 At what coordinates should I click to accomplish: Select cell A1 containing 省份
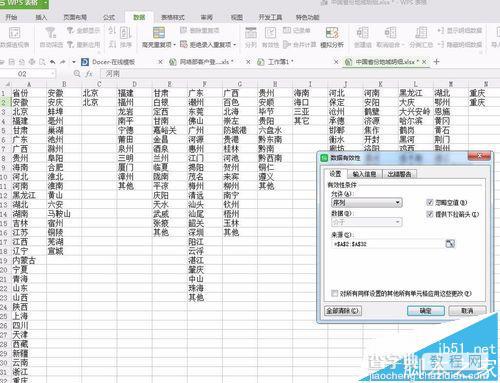29,93
